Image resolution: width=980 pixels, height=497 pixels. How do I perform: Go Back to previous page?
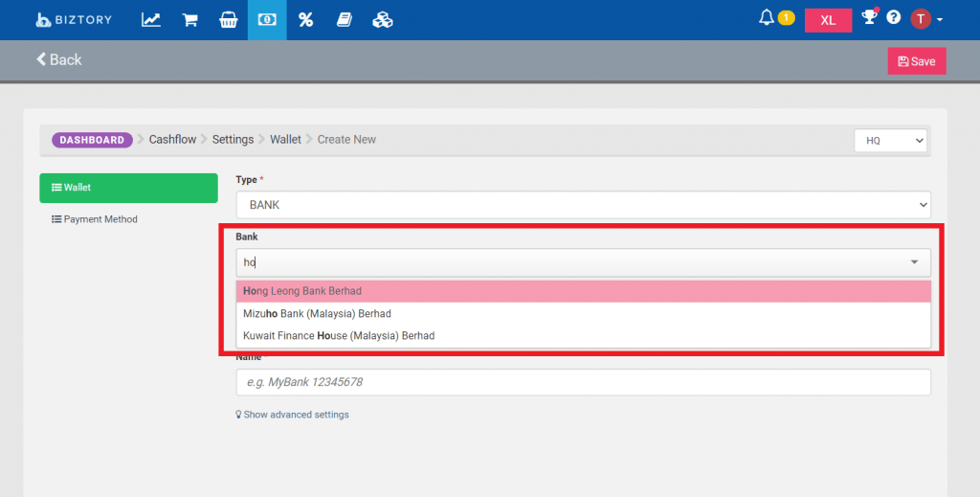point(59,59)
